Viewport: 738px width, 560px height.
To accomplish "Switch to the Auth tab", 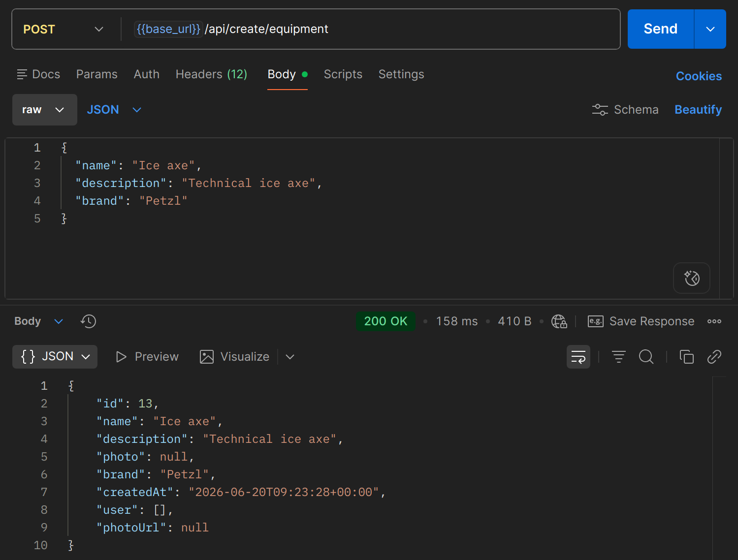I will click(147, 74).
